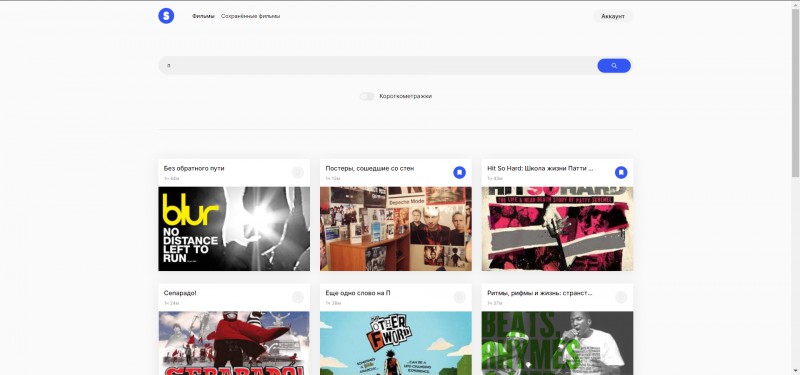Open the Beats, Rhymes poster thumbnail

(x=557, y=343)
